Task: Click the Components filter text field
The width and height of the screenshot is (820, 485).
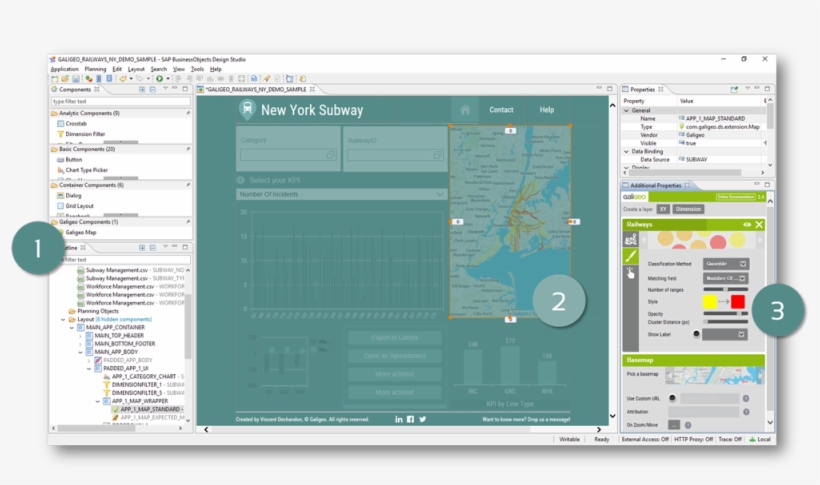Action: [x=121, y=101]
